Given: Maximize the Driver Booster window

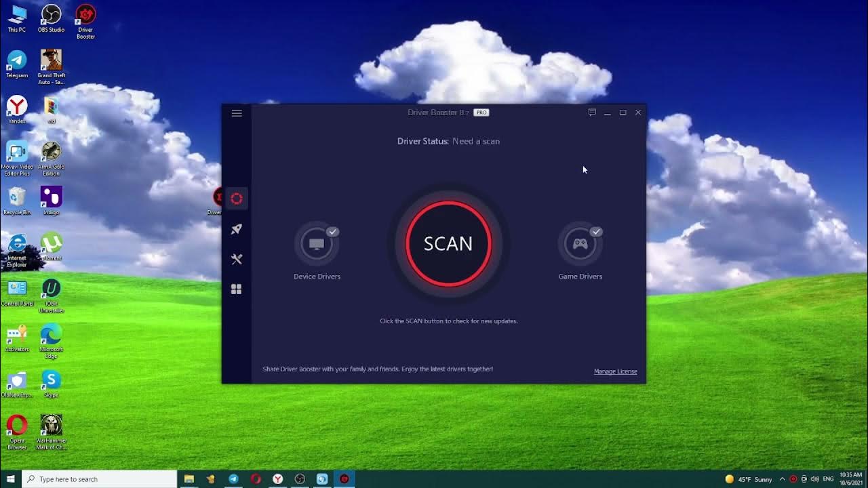Looking at the screenshot, I should (623, 113).
